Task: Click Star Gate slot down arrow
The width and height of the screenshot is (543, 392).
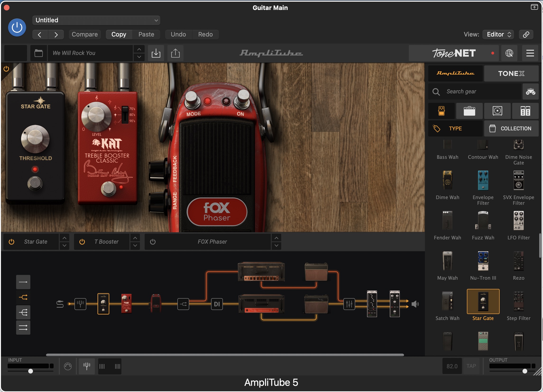Action: 64,246
